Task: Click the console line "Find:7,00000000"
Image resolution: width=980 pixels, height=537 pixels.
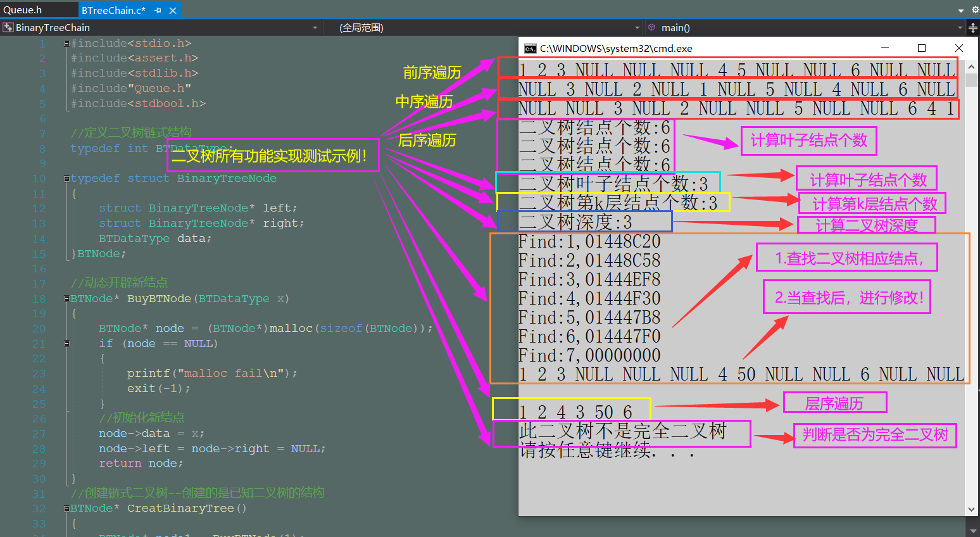Action: pos(589,356)
